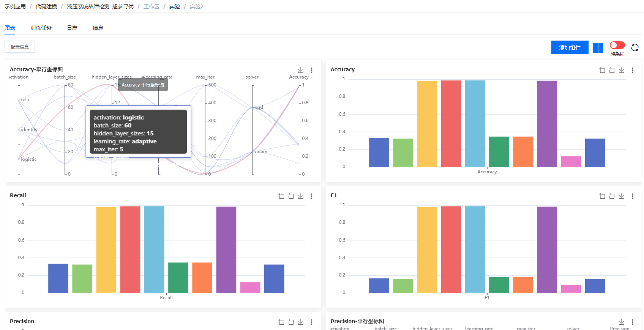Switch to the 训练任务 tab
The width and height of the screenshot is (644, 330).
click(41, 28)
